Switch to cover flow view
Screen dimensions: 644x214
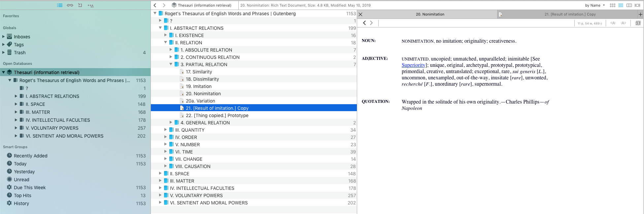click(637, 5)
